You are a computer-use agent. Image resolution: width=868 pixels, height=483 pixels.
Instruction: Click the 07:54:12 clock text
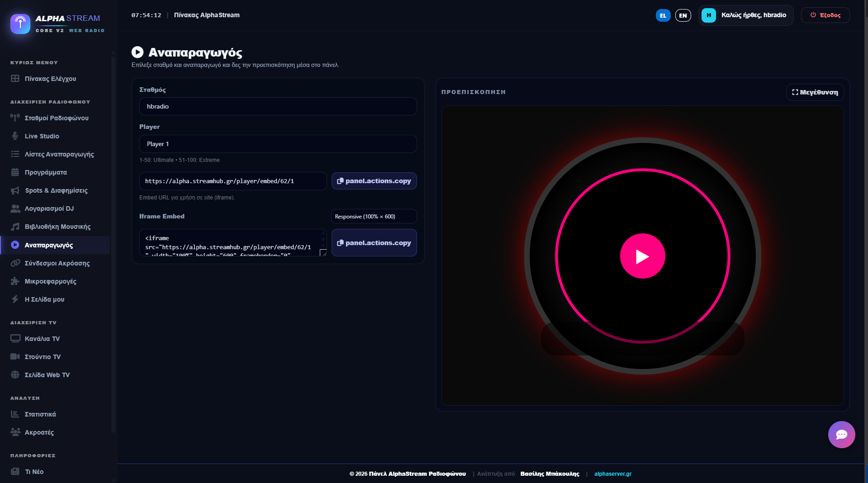[146, 15]
